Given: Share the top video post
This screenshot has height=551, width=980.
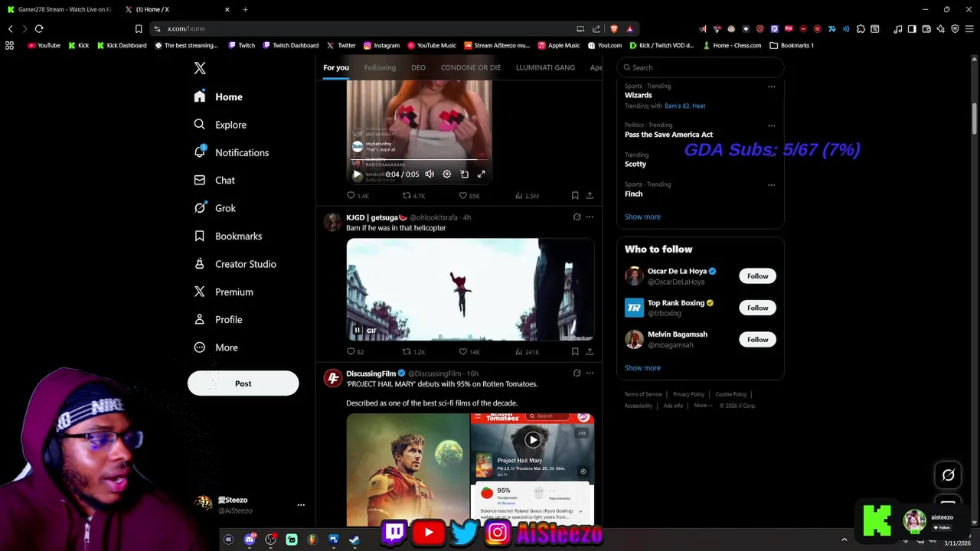Looking at the screenshot, I should pos(590,196).
